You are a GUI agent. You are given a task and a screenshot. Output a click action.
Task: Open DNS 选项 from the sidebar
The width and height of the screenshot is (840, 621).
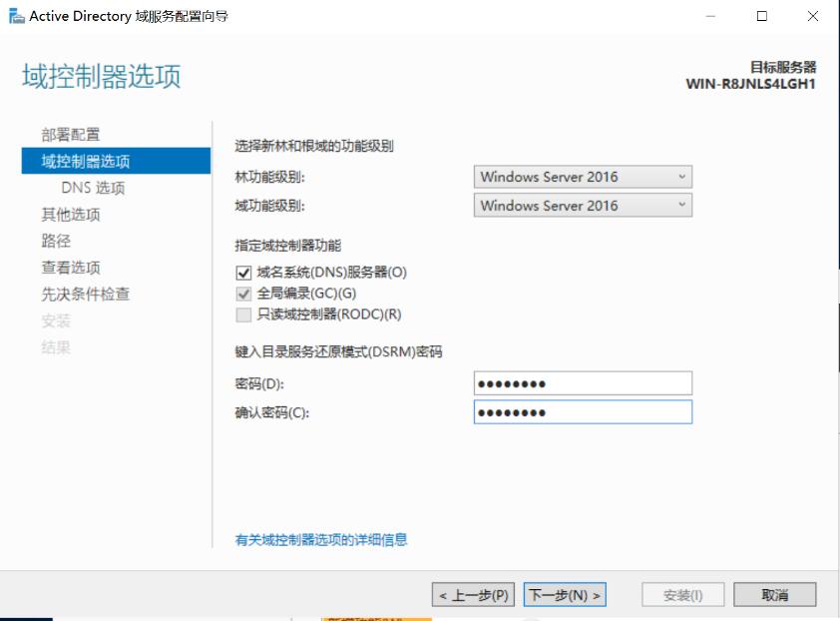click(95, 187)
